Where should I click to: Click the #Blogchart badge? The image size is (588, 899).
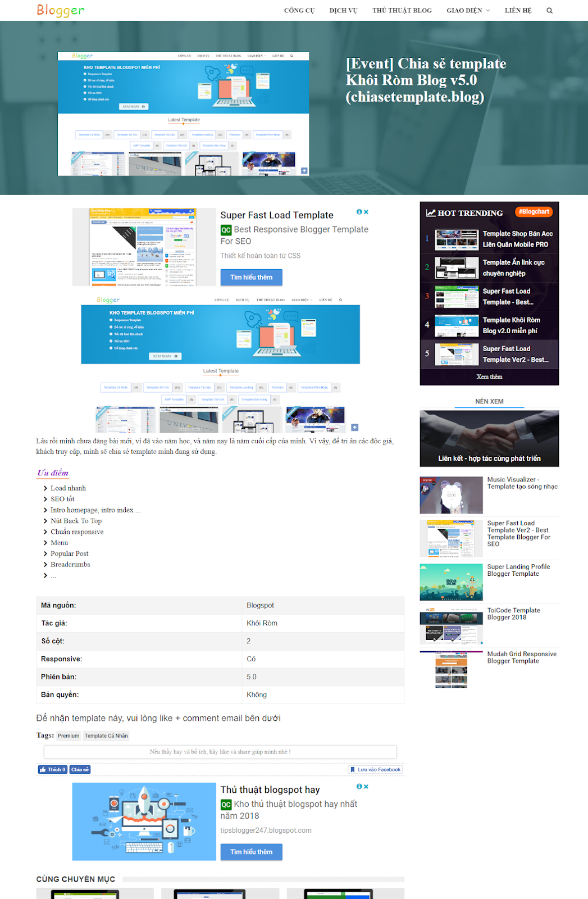click(534, 212)
